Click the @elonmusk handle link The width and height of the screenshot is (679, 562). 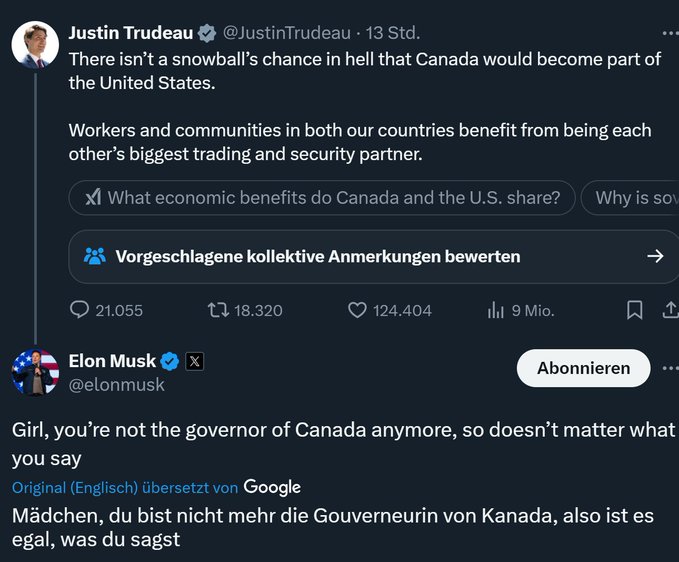pos(116,384)
